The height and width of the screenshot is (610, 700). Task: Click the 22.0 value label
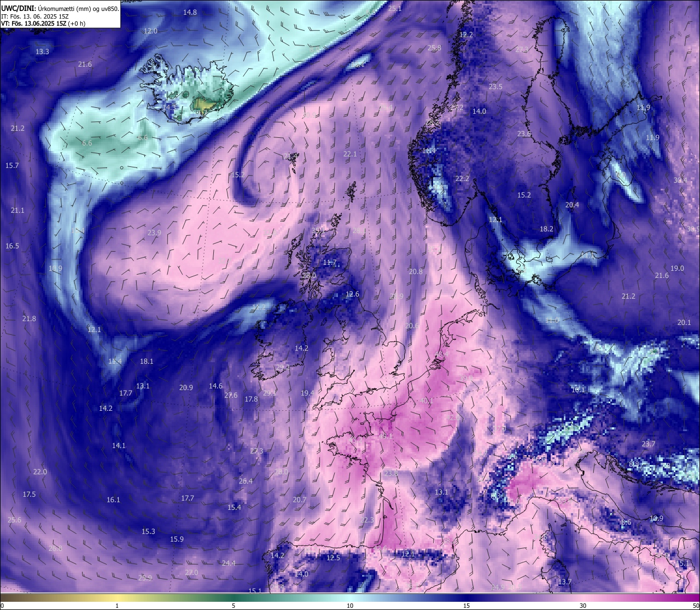click(x=40, y=472)
